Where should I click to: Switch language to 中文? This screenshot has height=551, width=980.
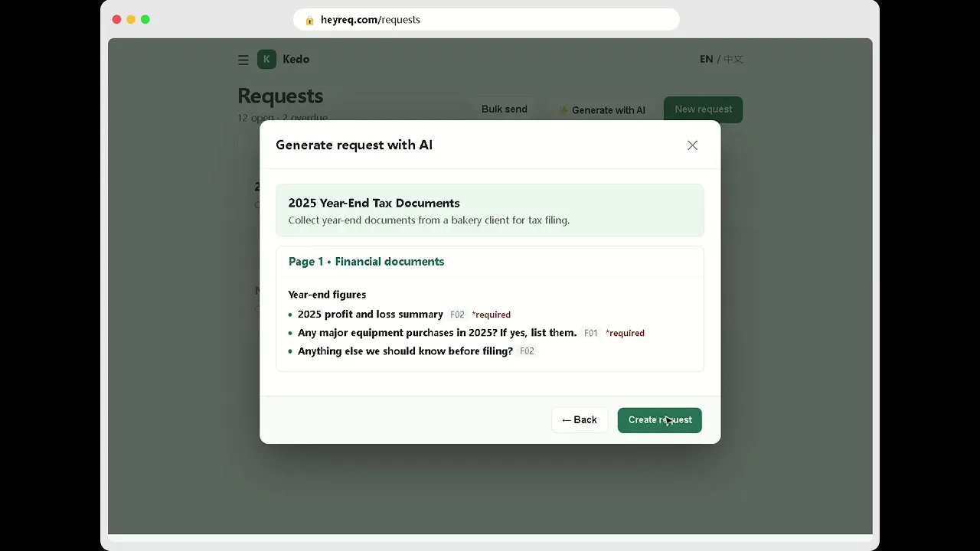point(733,59)
